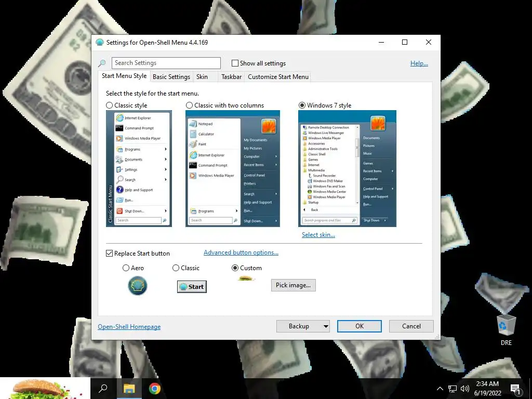Select the DRE recycle bin desktop icon
Viewport: 532px width, 399px height.
(506, 330)
